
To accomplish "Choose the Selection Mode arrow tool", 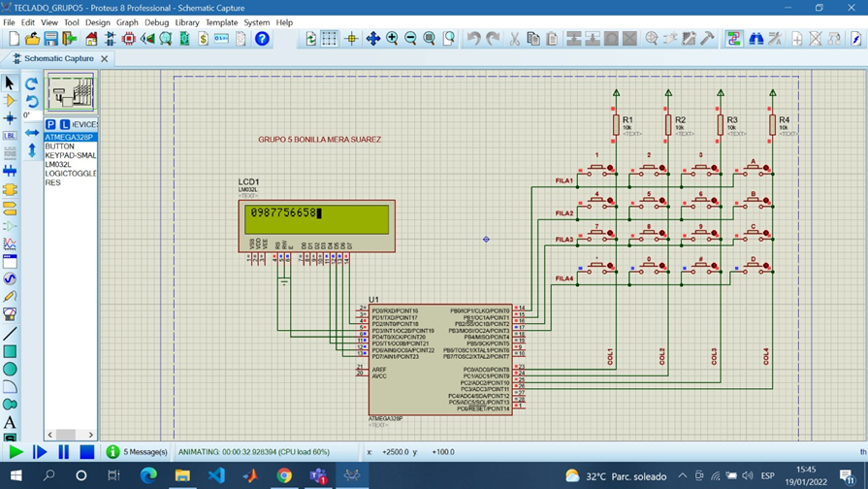I will [10, 82].
